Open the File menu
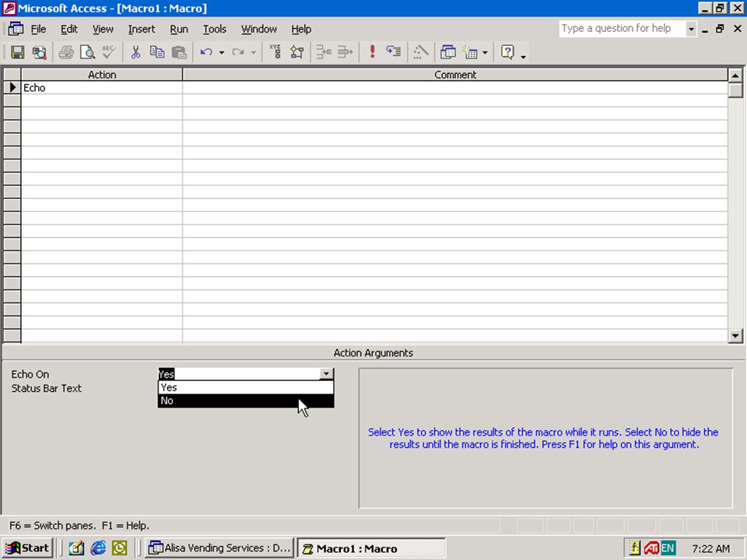Viewport: 747px width, 560px height. pos(39,29)
